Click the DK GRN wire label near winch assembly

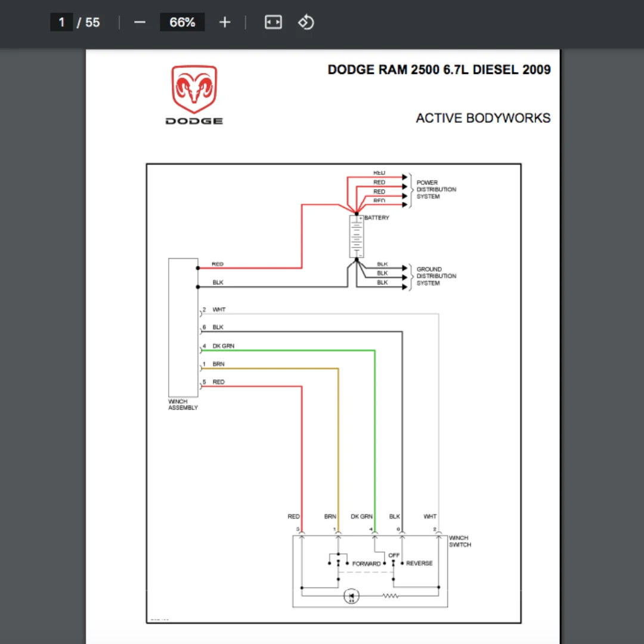click(x=224, y=346)
